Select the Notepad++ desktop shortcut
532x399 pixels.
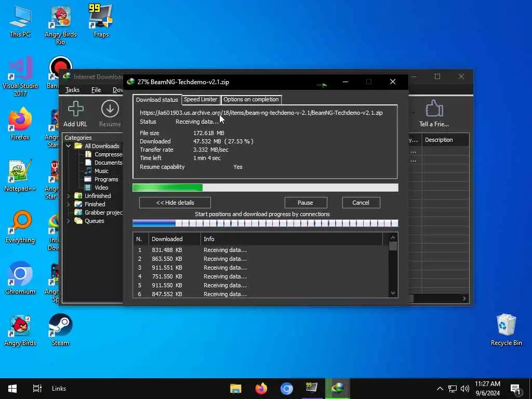point(20,176)
